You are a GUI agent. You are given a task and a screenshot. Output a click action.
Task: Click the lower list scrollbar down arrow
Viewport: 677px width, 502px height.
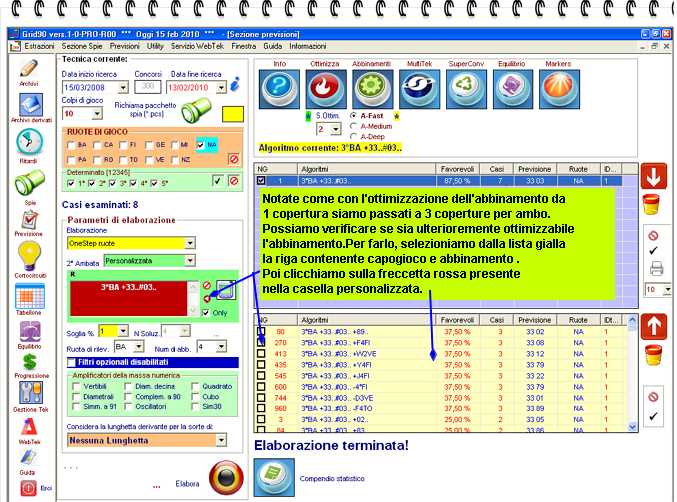coord(633,426)
